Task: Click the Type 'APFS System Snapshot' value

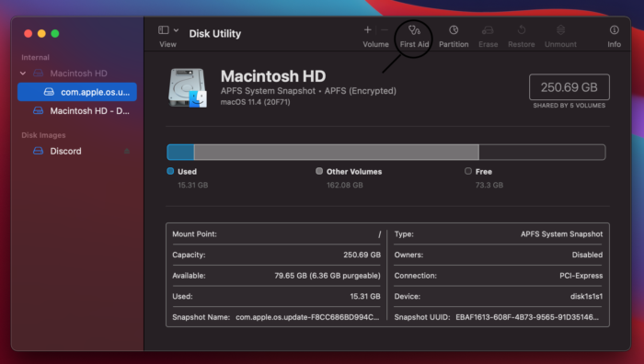Action: pyautogui.click(x=561, y=234)
